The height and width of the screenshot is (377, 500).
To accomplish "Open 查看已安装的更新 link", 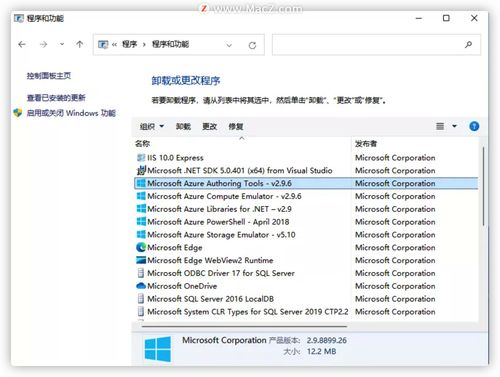I will (56, 98).
